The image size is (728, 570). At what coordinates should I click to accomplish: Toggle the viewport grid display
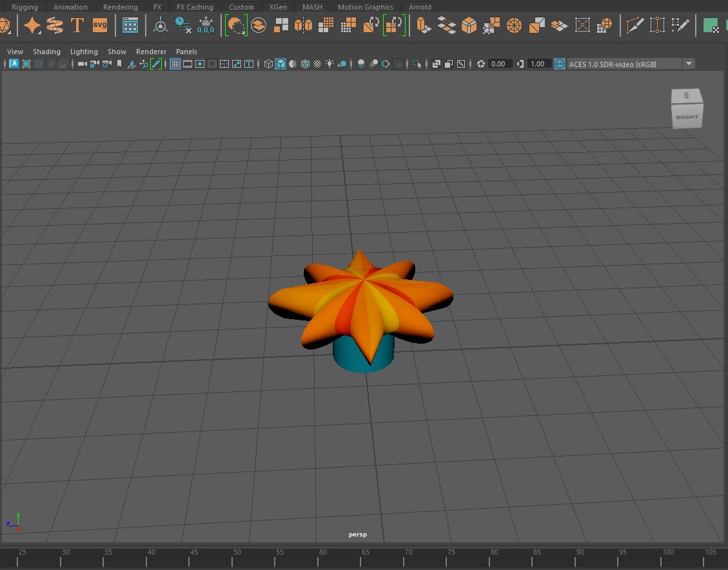pyautogui.click(x=175, y=64)
